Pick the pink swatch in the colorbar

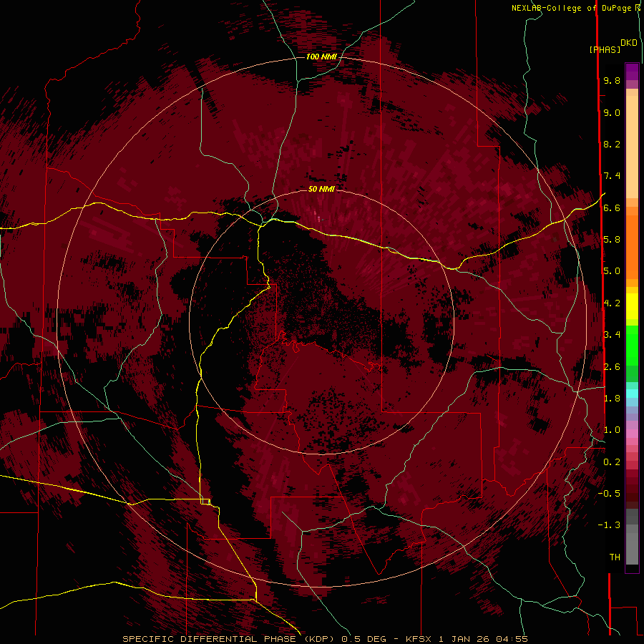[632, 434]
